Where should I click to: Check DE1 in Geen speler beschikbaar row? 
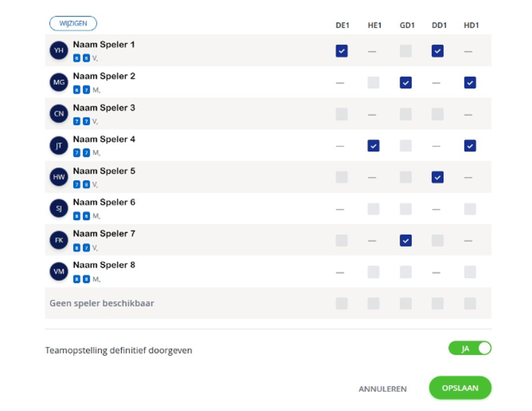[341, 304]
